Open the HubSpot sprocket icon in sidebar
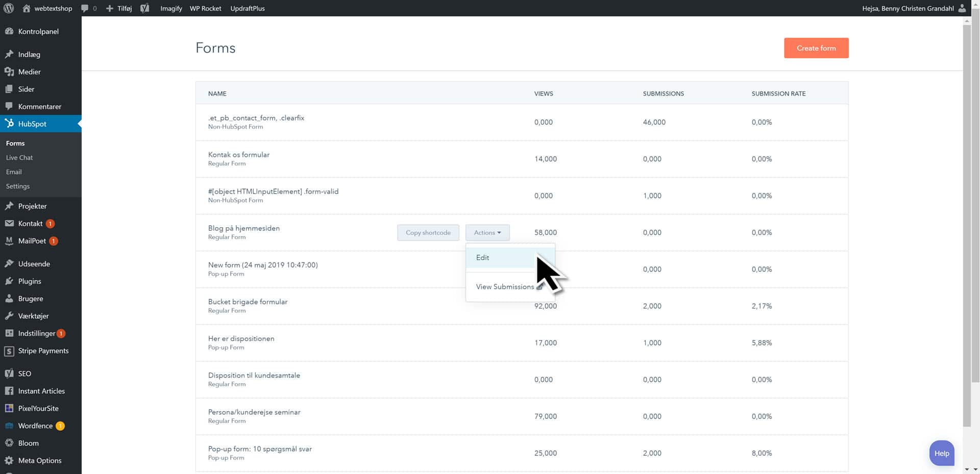The image size is (980, 474). (9, 124)
